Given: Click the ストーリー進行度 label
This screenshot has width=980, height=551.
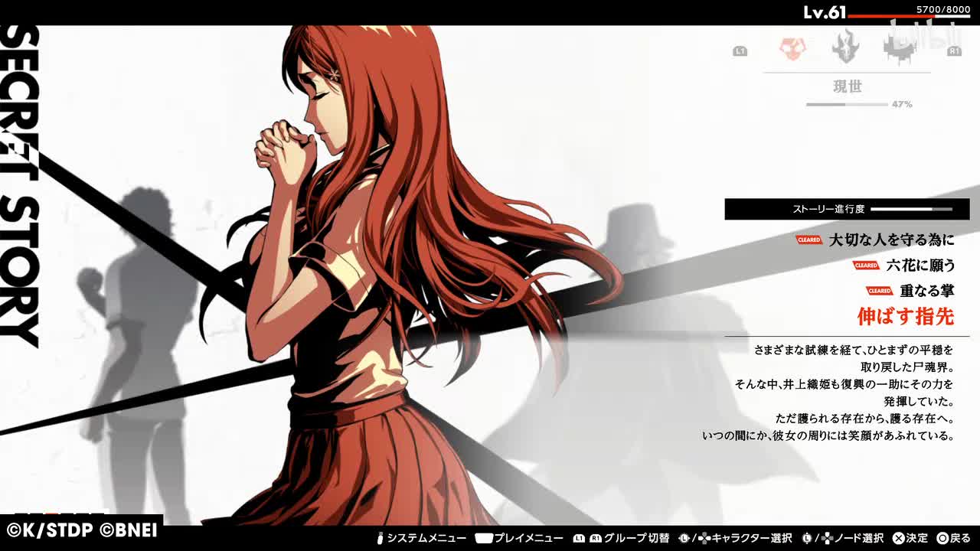Looking at the screenshot, I should coord(829,209).
